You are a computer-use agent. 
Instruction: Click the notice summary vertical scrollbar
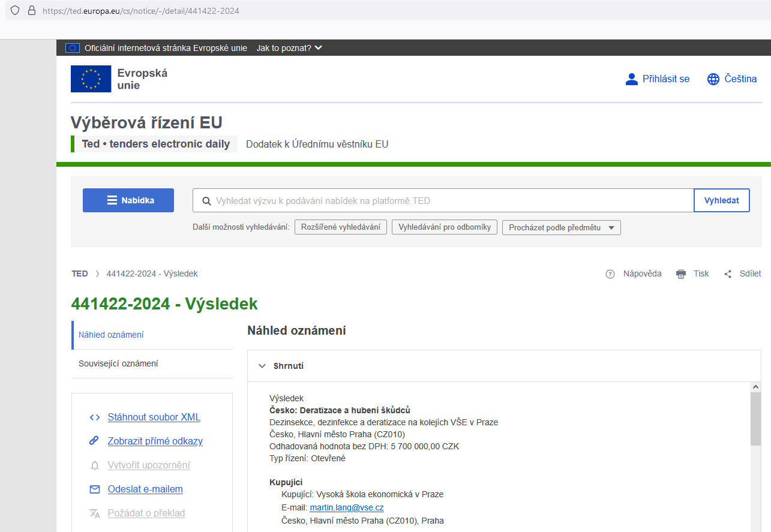(755, 420)
